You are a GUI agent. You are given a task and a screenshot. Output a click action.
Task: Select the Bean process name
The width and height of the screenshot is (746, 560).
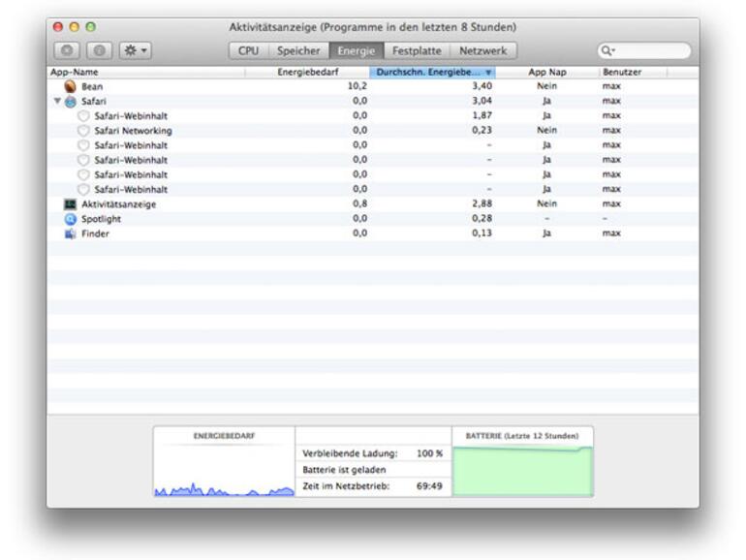click(92, 86)
